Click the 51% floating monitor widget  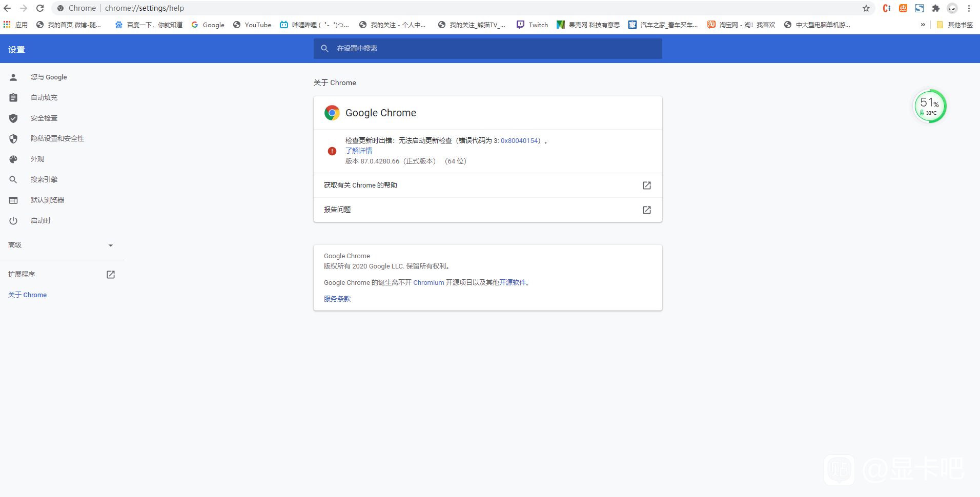(x=930, y=106)
